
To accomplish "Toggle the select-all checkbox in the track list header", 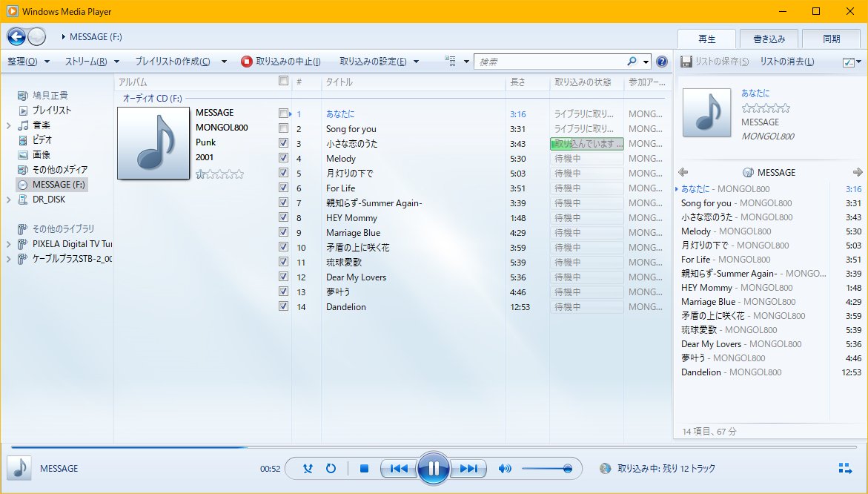I will click(x=284, y=82).
